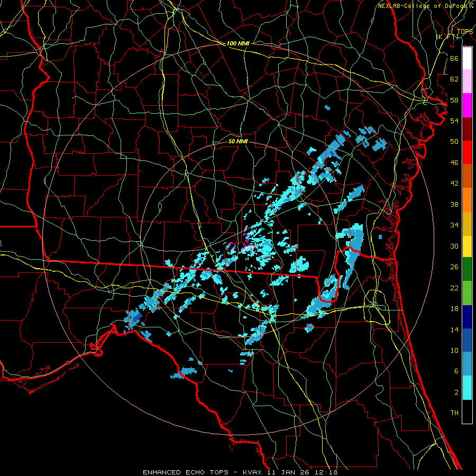Screen dimensions: 476x476
Task: Click the dark green 26 kft legend swatch
Action: coord(467,269)
